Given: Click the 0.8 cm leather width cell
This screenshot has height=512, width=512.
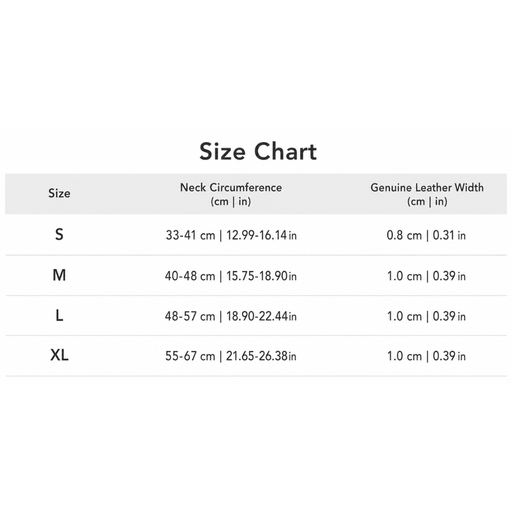Looking at the screenshot, I should tap(426, 235).
